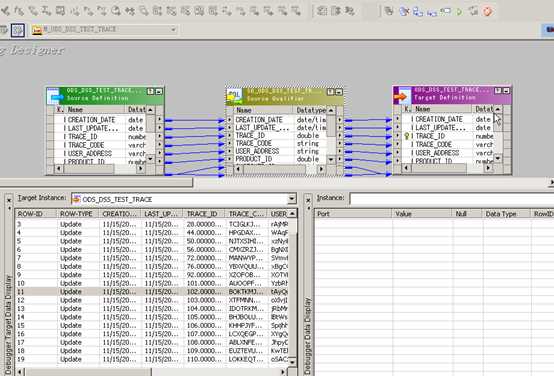Viewport: 554px width, 376px height.
Task: Click the Null column header
Action: coord(467,213)
